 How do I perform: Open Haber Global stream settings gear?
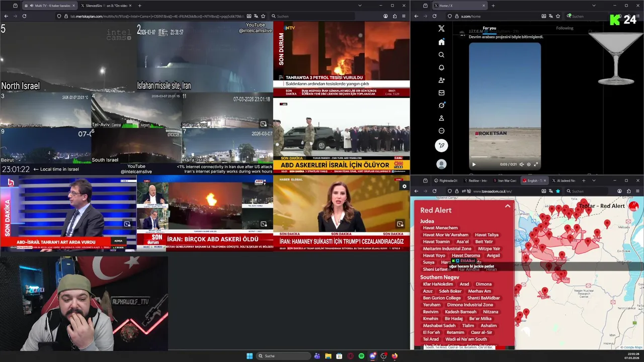click(404, 187)
